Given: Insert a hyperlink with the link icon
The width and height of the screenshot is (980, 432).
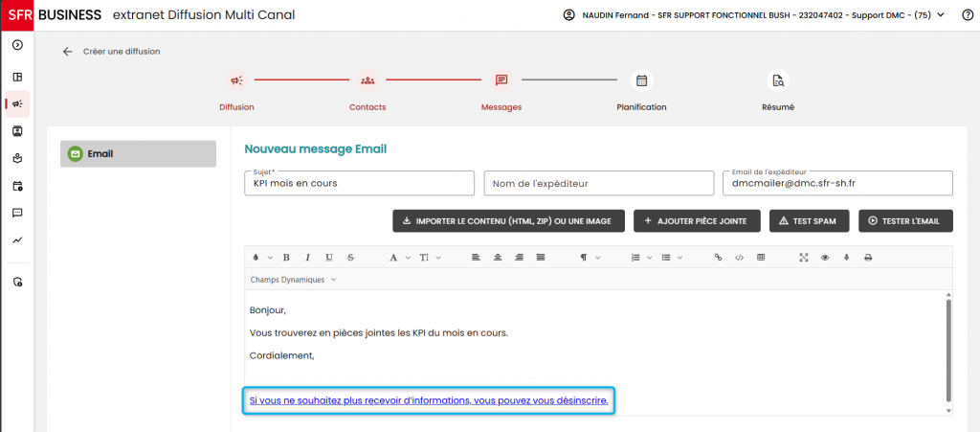Looking at the screenshot, I should (718, 258).
